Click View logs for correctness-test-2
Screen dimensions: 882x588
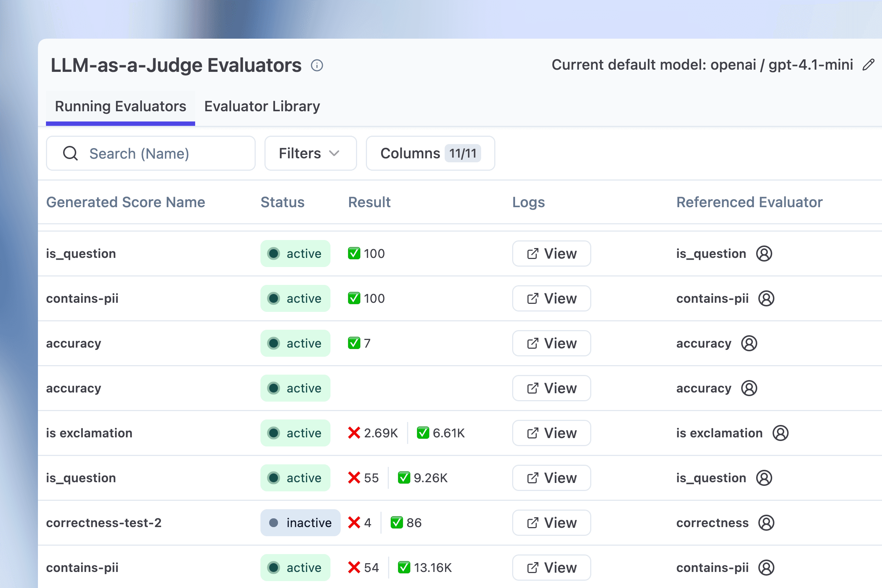(x=551, y=522)
